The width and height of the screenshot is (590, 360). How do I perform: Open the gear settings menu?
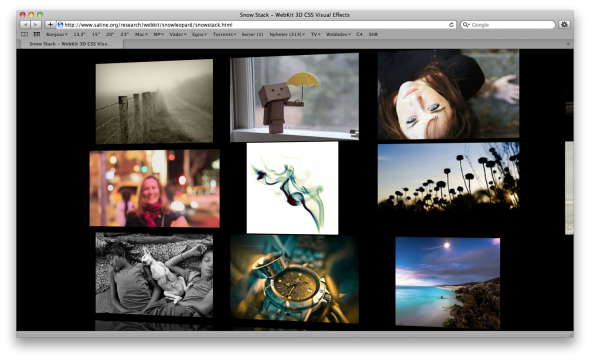[x=564, y=25]
